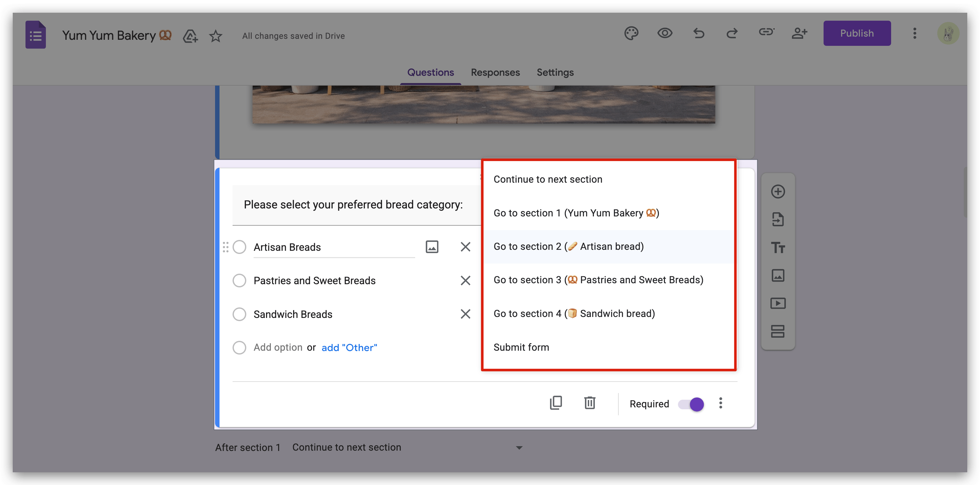Click the preview eye icon
This screenshot has width=980, height=485.
[665, 33]
